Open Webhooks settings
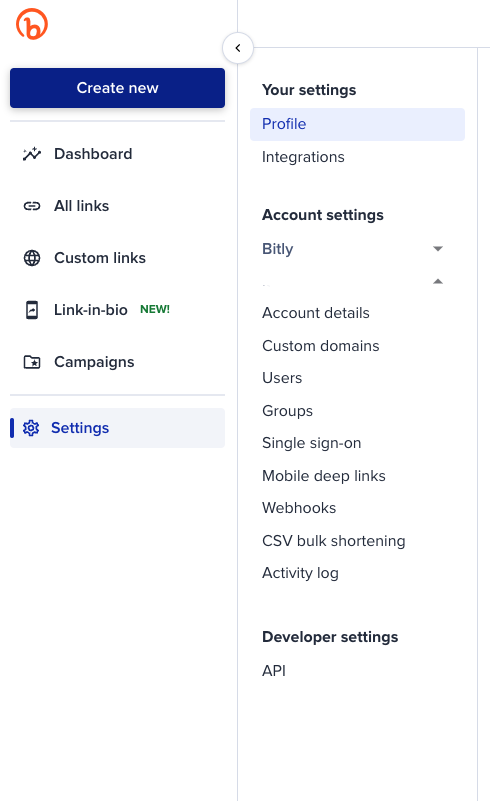This screenshot has width=490, height=801. coord(299,508)
